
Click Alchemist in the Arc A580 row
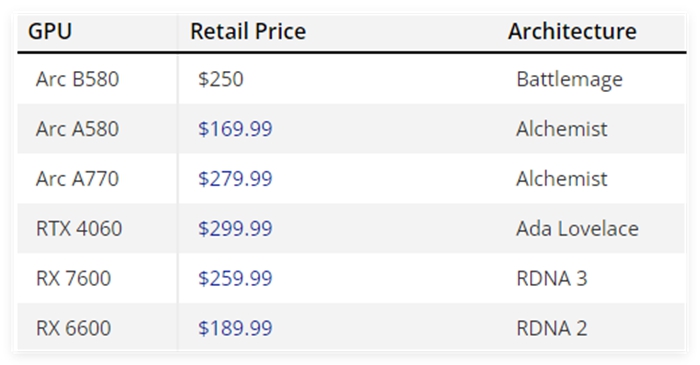[562, 129]
